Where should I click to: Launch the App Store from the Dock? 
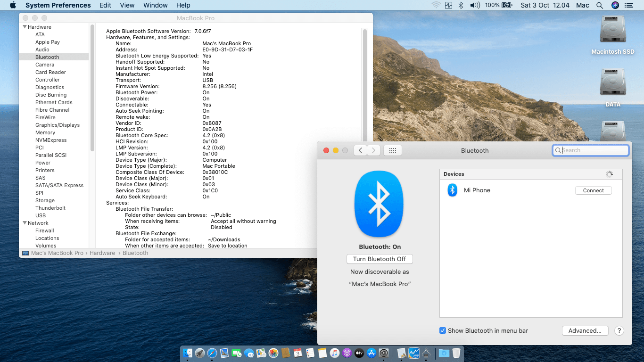click(372, 353)
